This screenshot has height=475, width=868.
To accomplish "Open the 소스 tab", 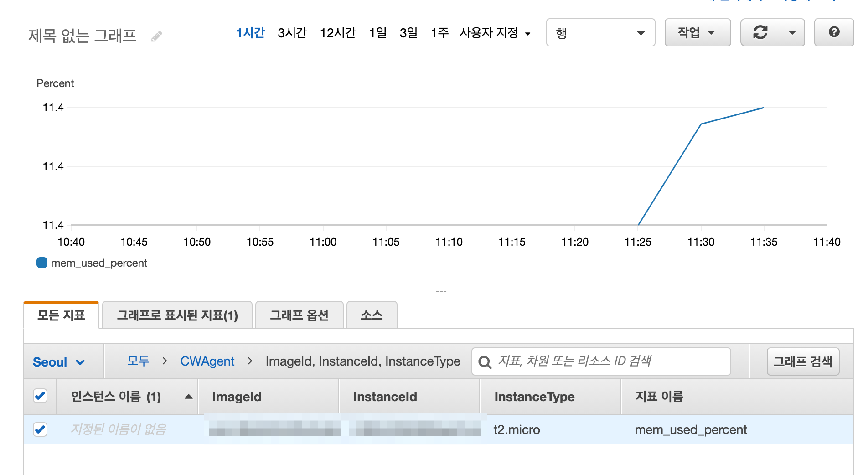I will 372,315.
